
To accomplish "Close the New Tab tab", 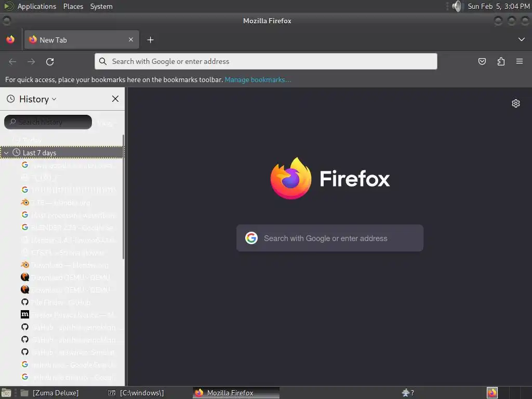I will coord(131,39).
